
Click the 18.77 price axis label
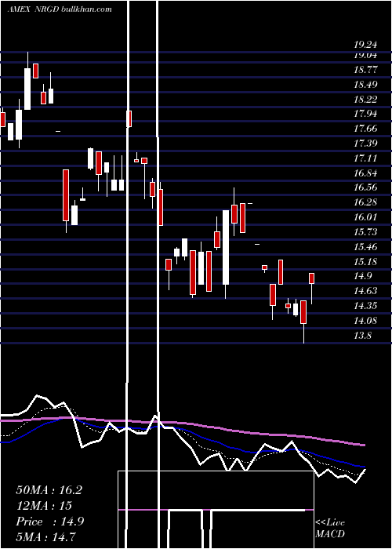(365, 70)
